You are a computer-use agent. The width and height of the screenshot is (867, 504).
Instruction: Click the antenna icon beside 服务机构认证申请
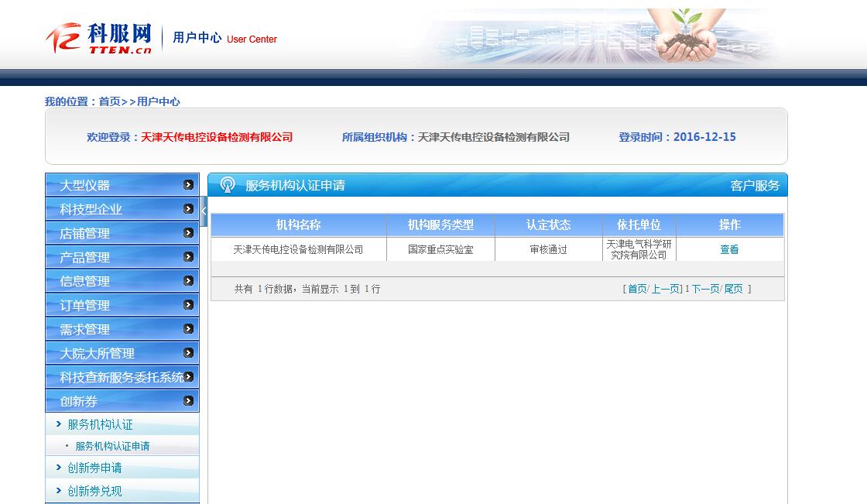click(x=228, y=185)
